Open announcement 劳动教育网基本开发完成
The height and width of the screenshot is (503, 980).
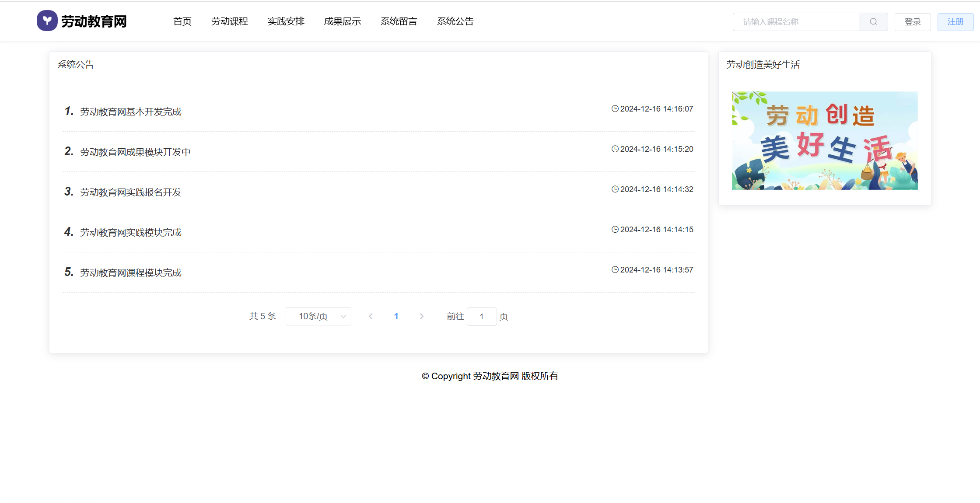click(130, 112)
